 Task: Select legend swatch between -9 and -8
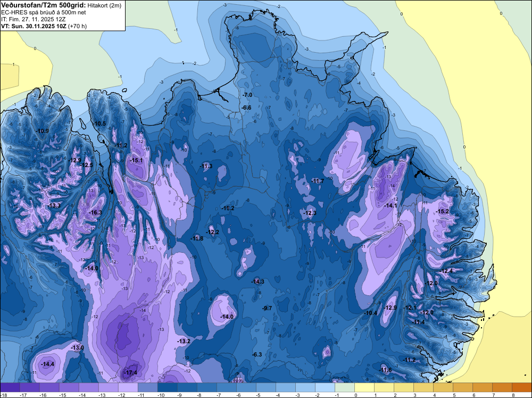tap(187, 387)
